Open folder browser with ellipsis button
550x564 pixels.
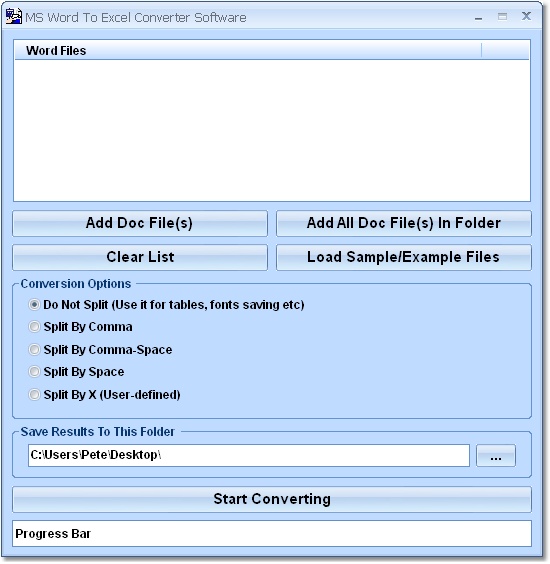496,456
